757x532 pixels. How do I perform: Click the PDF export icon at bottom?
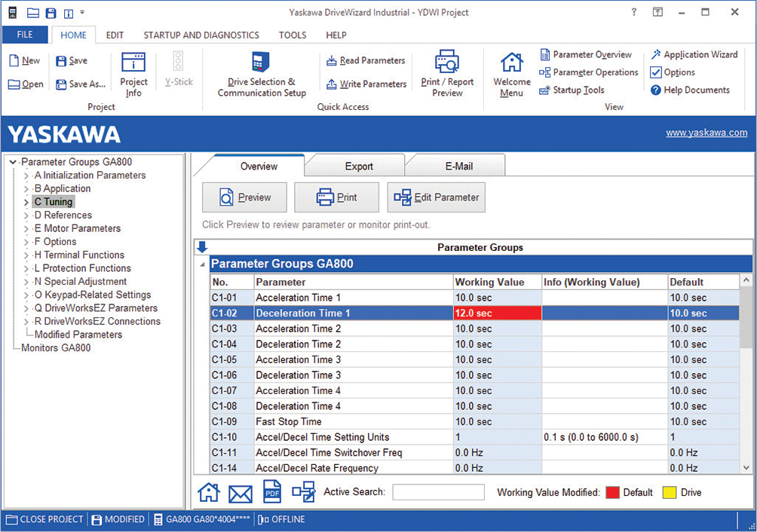[271, 492]
